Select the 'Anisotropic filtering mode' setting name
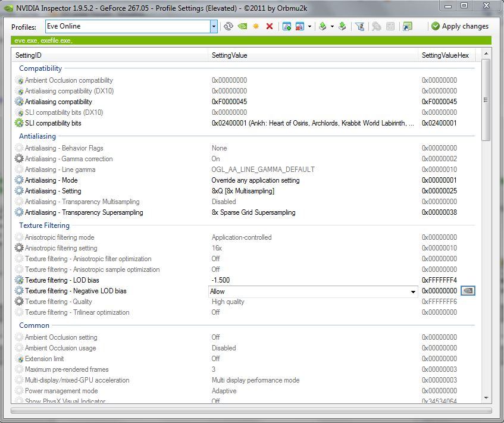Image resolution: width=504 pixels, height=423 pixels. pyautogui.click(x=60, y=237)
